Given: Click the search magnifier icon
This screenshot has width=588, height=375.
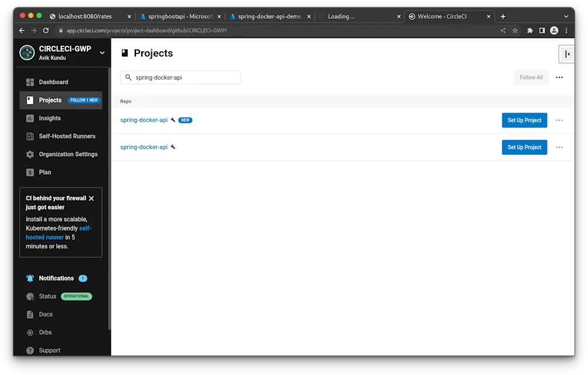Looking at the screenshot, I should coord(128,77).
